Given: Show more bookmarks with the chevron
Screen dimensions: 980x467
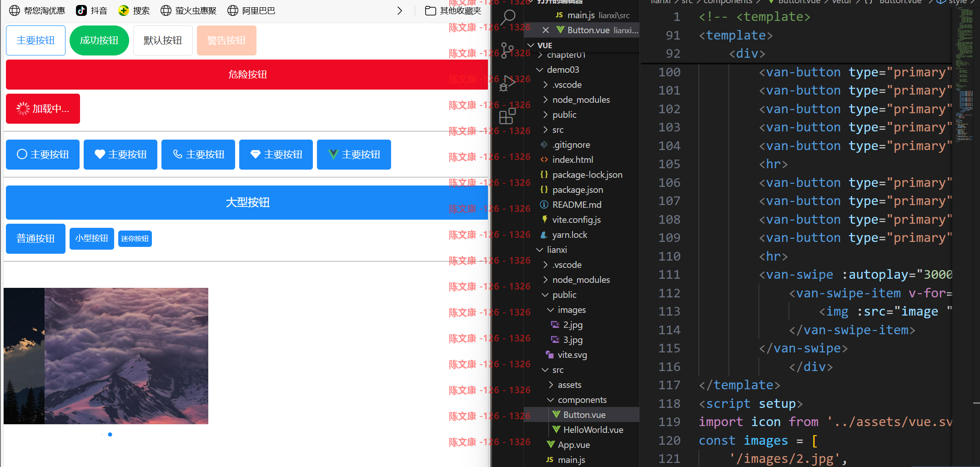Looking at the screenshot, I should pos(399,10).
